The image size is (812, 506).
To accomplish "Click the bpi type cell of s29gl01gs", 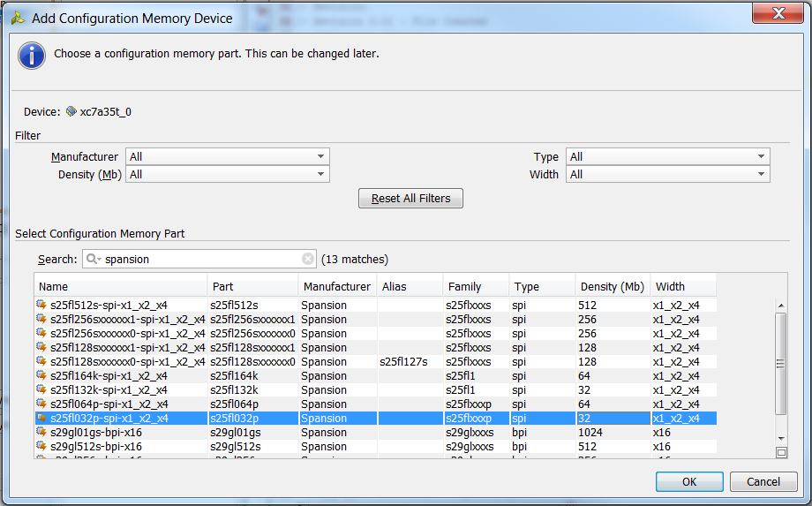I will [x=543, y=432].
